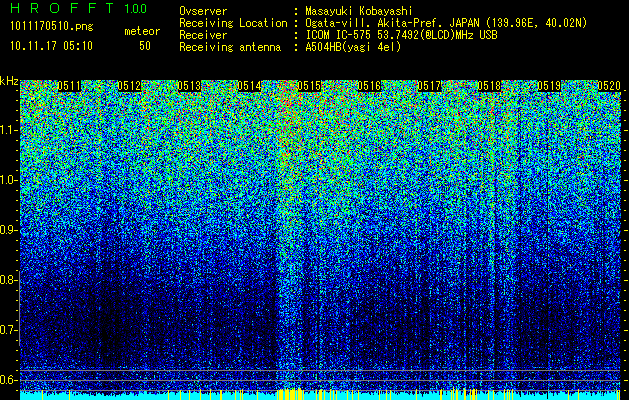The width and height of the screenshot is (629, 400).
Task: Select the filename 1011170510.png
Action: click(52, 27)
